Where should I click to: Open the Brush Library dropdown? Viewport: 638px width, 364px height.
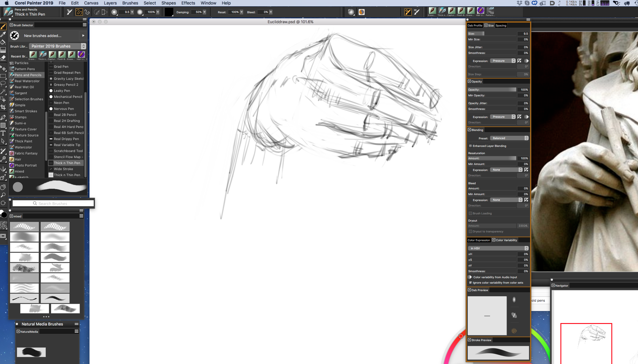[58, 46]
